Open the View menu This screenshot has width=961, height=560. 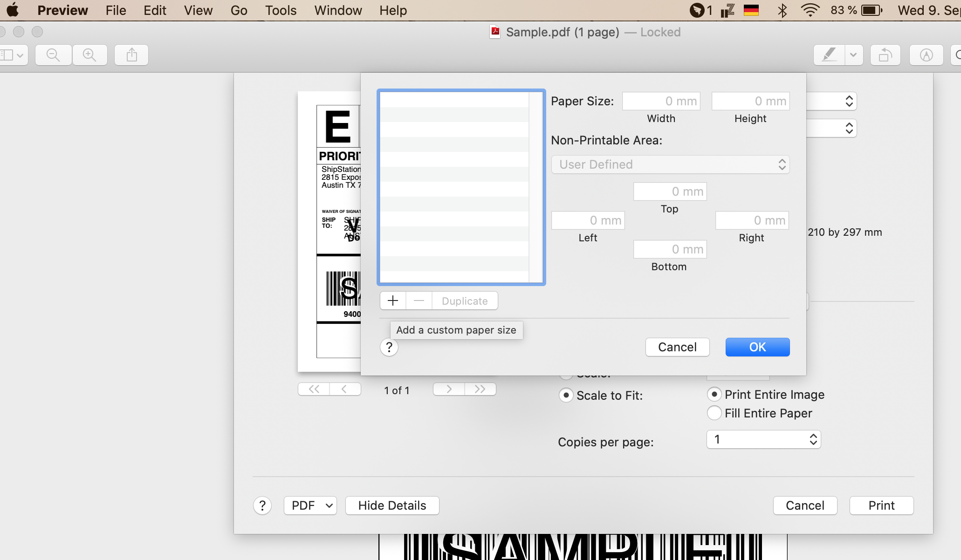[x=198, y=10]
